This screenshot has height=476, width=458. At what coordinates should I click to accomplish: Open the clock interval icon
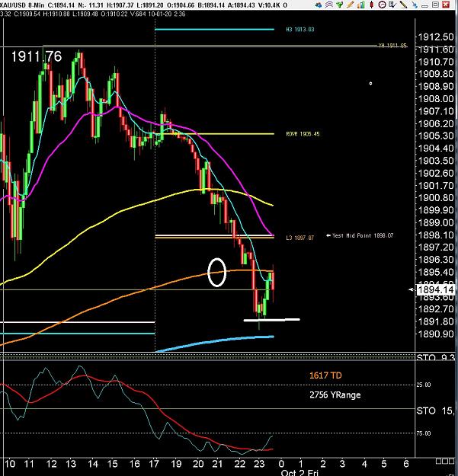(x=382, y=5)
